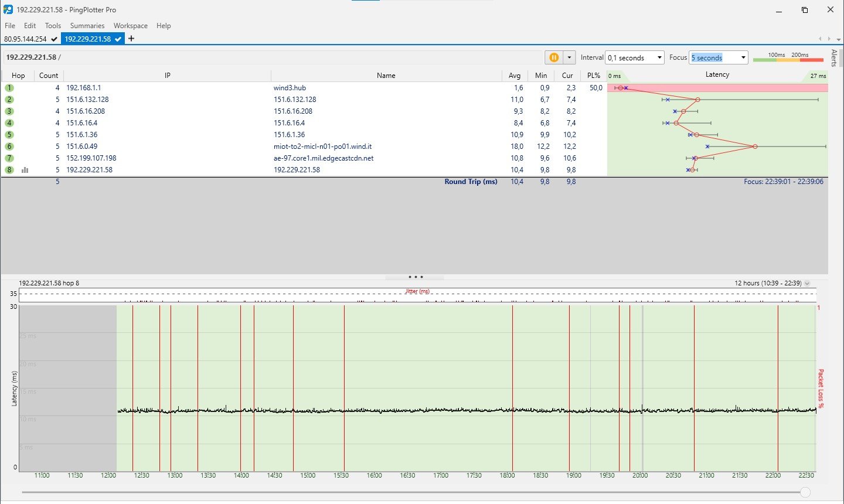The image size is (844, 504).
Task: Sort the table by PL% column header
Action: coord(593,76)
